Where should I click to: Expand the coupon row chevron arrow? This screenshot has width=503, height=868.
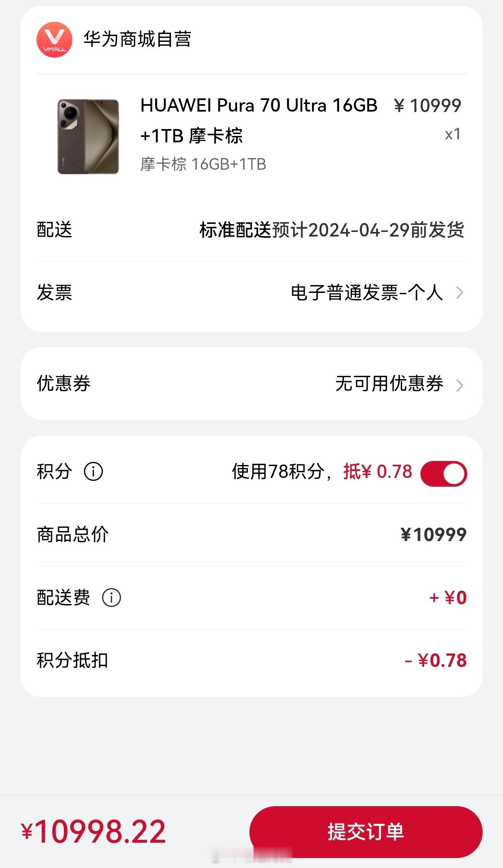(459, 385)
